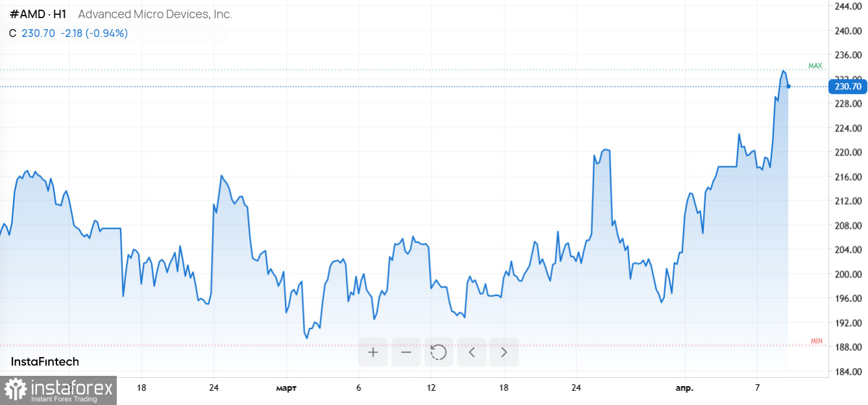
Task: Click the 244.00 price axis label
Action: coord(850,6)
